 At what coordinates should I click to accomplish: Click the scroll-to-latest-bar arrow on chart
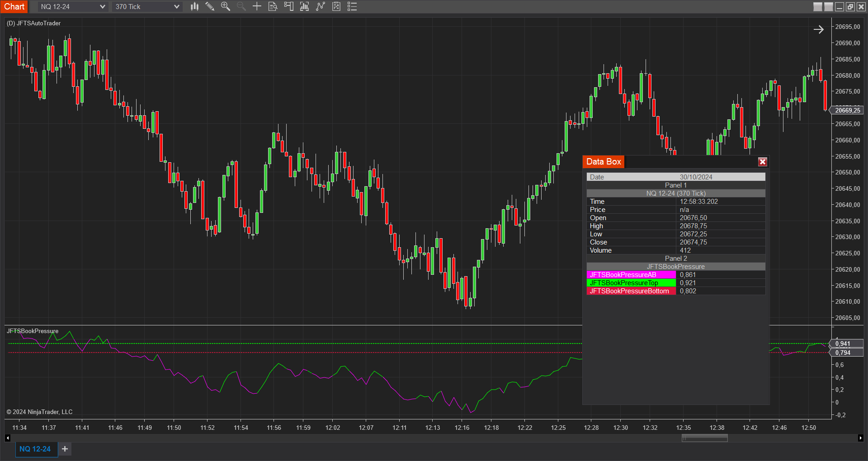point(819,29)
